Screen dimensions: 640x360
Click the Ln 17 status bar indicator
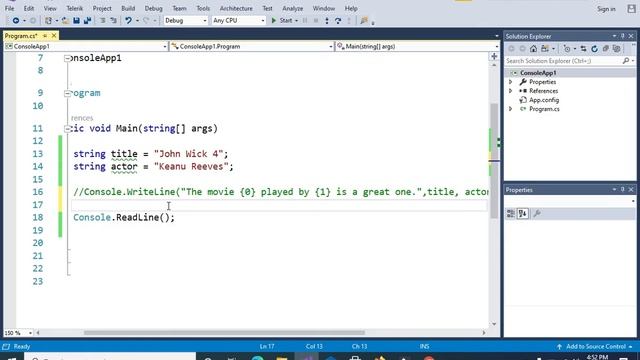point(267,347)
